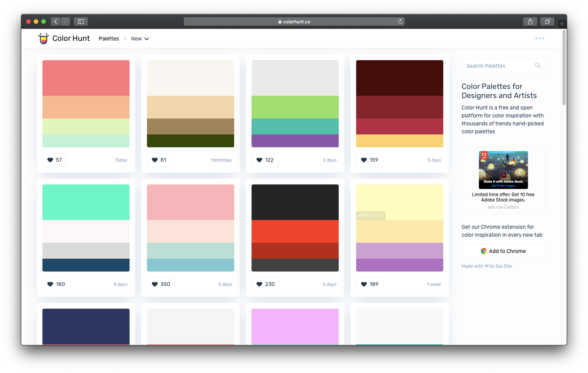The image size is (588, 373).
Task: Select the dark maroon top swatch of 3 days palette
Action: click(400, 78)
